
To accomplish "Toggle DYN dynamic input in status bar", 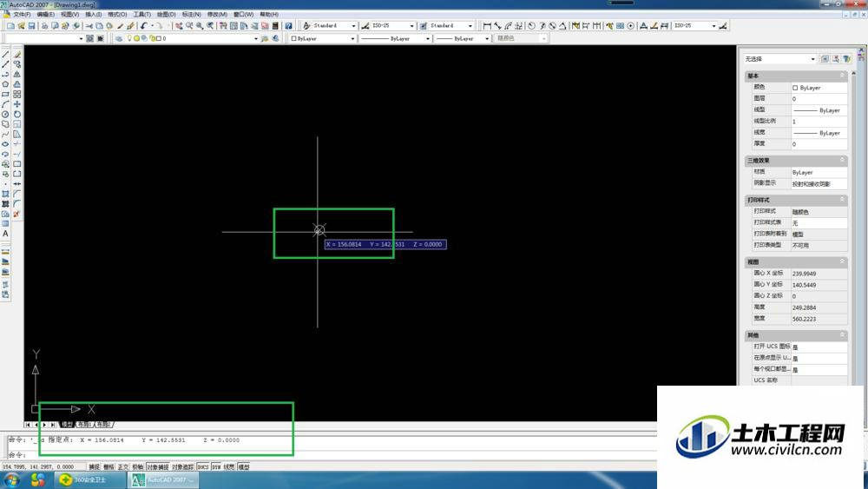I will [x=216, y=466].
